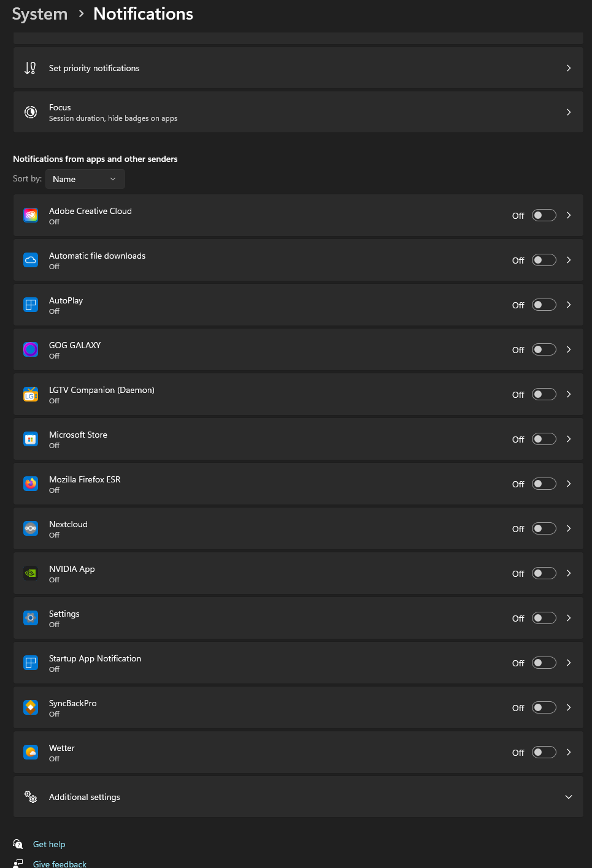Switch on Settings app notifications toggle
592x868 pixels.
click(544, 618)
